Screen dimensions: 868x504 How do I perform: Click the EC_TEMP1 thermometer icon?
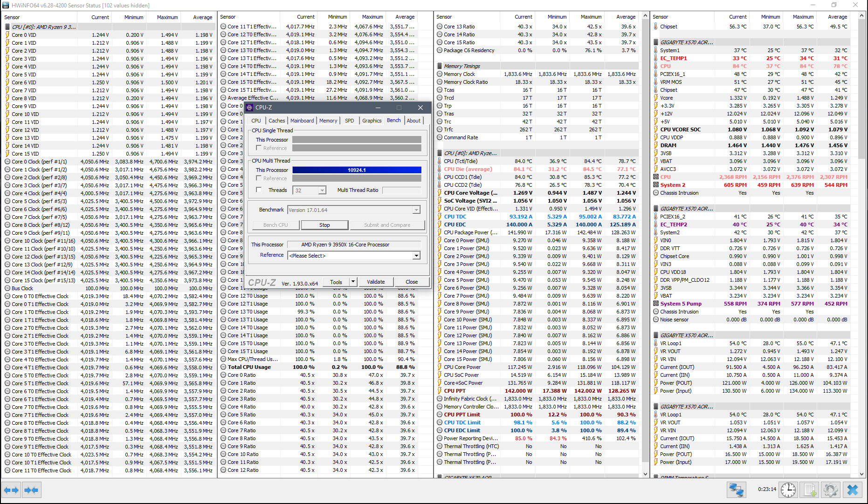656,58
